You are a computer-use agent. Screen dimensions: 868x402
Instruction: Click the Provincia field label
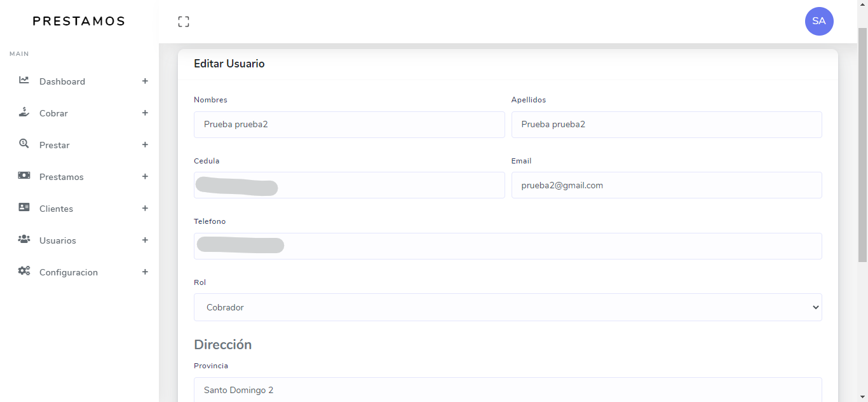211,366
